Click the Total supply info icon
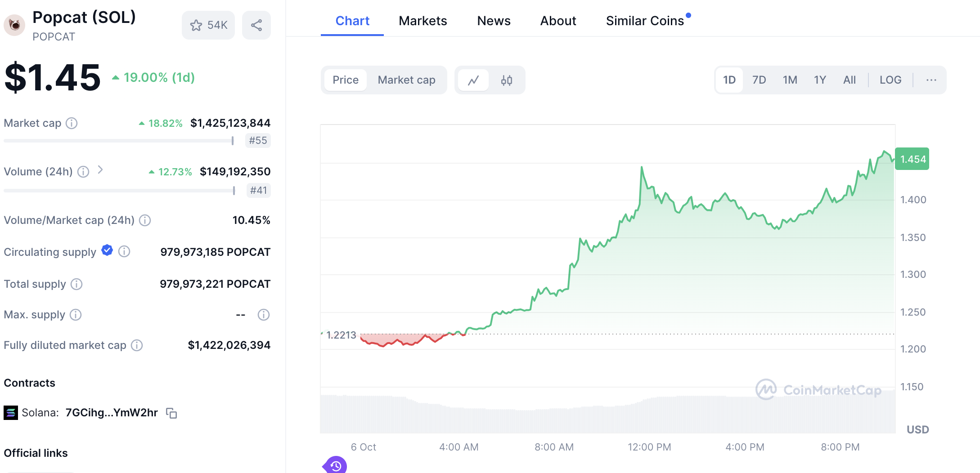This screenshot has width=980, height=473. (76, 284)
